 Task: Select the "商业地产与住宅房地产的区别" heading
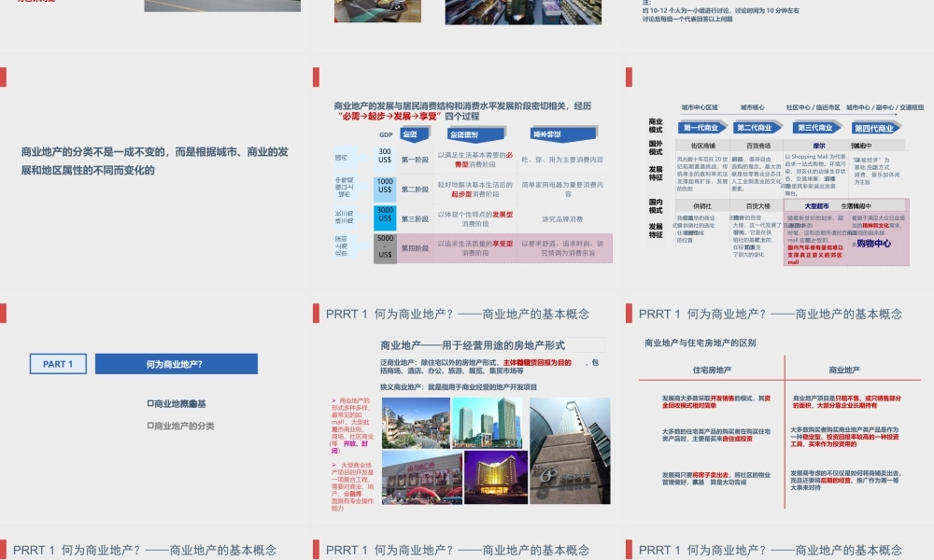(700, 343)
